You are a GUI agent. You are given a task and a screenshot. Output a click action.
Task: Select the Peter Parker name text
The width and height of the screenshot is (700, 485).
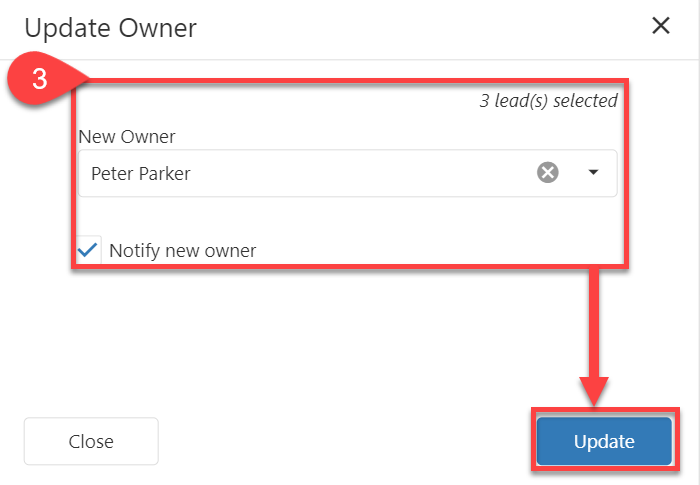[x=141, y=173]
